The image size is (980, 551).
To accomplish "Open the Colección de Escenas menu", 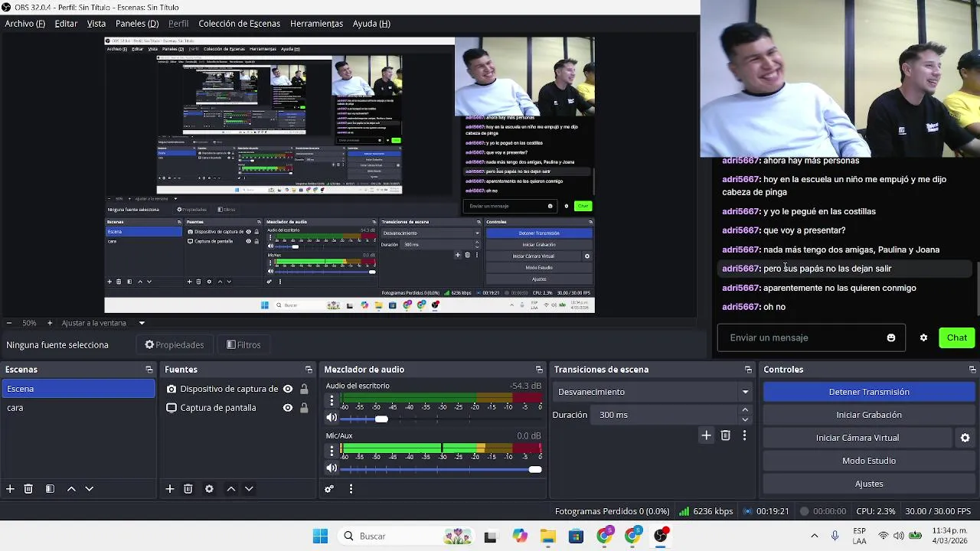I will click(x=240, y=24).
